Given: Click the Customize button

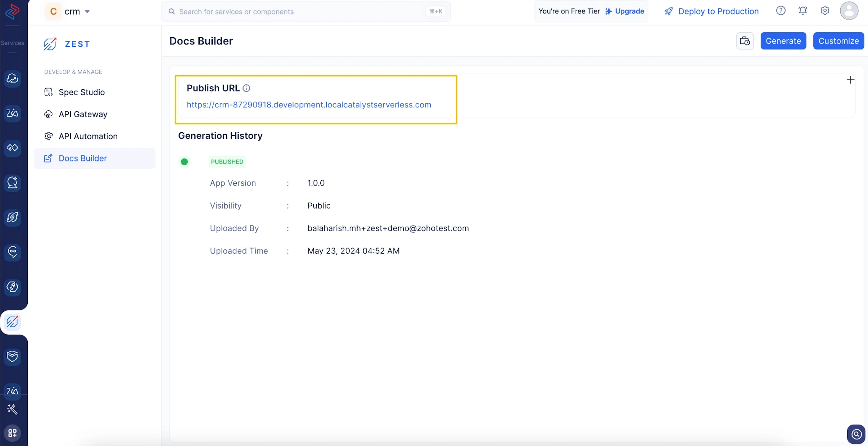Looking at the screenshot, I should 839,41.
